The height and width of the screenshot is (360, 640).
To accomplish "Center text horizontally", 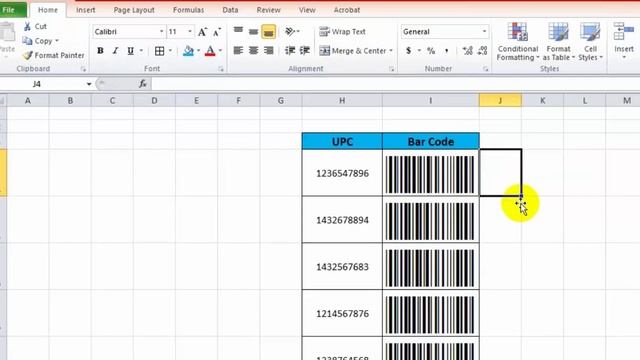I will point(253,51).
